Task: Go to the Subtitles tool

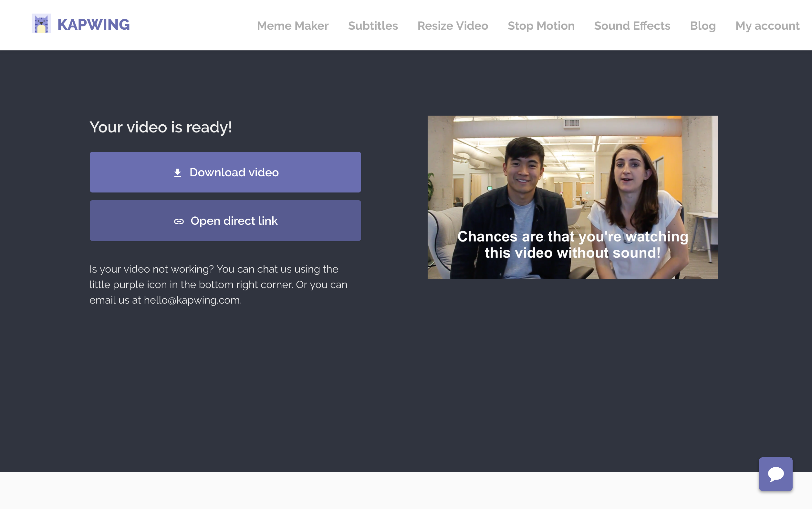Action: point(373,26)
